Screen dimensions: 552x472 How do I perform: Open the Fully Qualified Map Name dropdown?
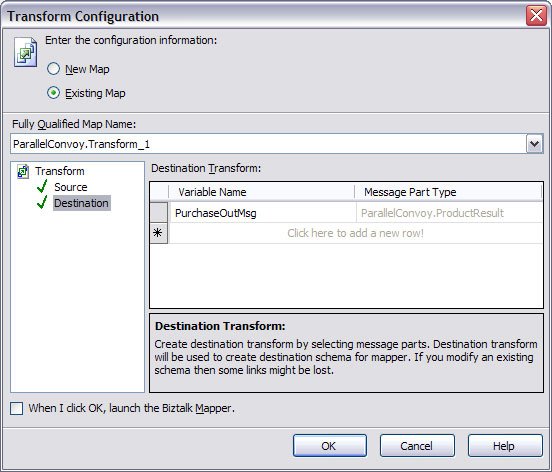(x=535, y=144)
